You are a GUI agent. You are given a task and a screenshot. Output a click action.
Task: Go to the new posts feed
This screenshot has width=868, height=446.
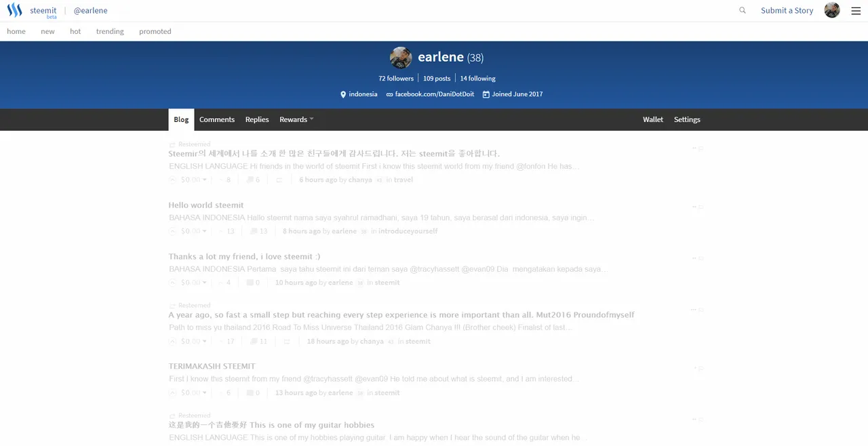47,31
